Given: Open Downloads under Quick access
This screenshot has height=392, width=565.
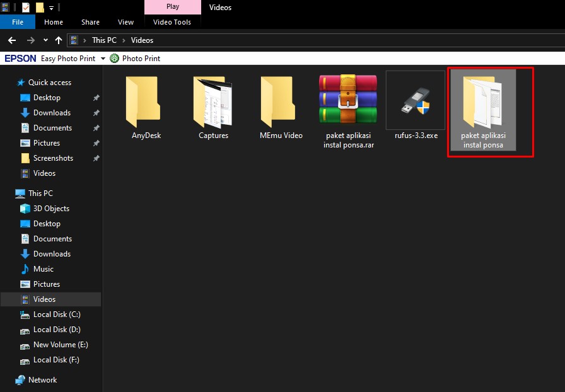Looking at the screenshot, I should point(52,113).
